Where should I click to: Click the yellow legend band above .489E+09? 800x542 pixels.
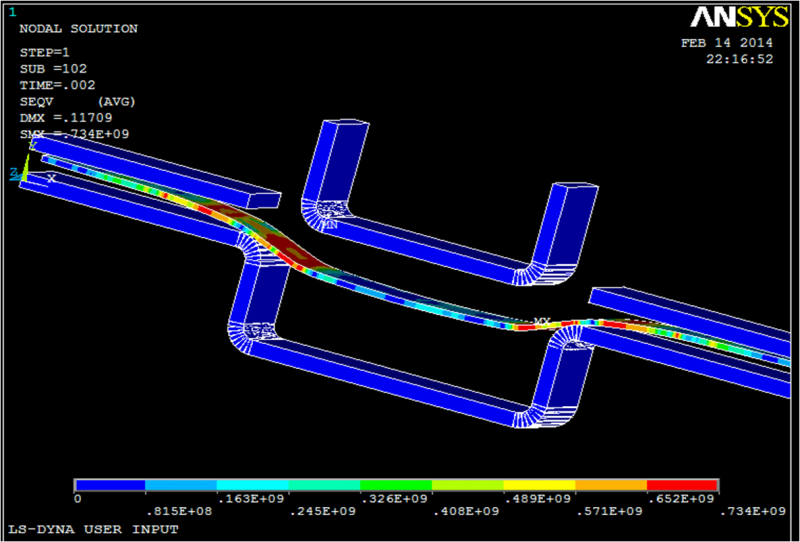coord(539,485)
